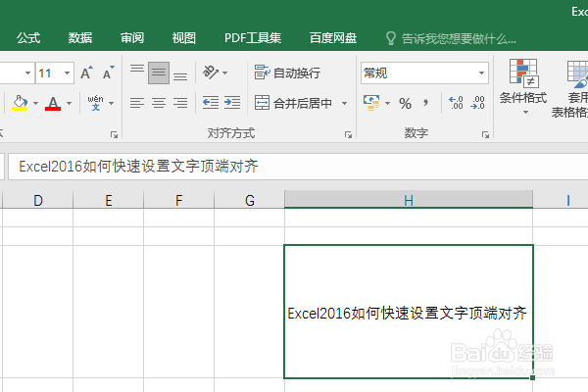This screenshot has width=588, height=392.
Task: Open font name dropdown arrow
Action: (x=27, y=73)
